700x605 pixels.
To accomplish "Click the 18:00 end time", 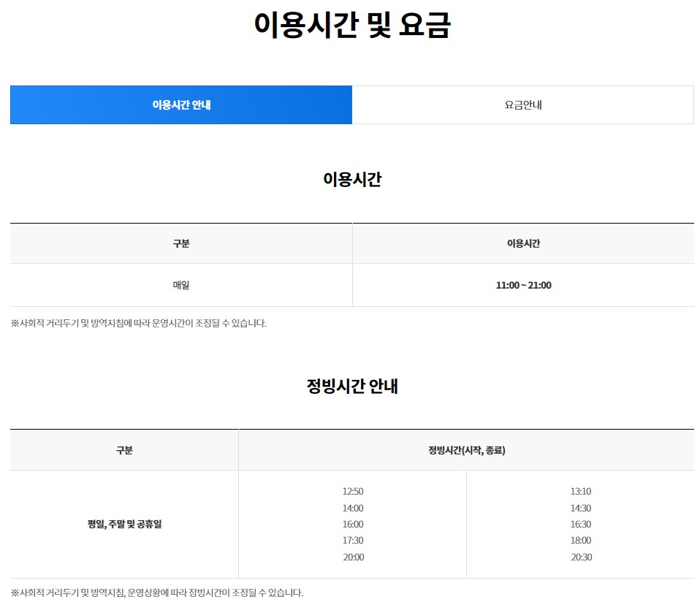I will 581,540.
